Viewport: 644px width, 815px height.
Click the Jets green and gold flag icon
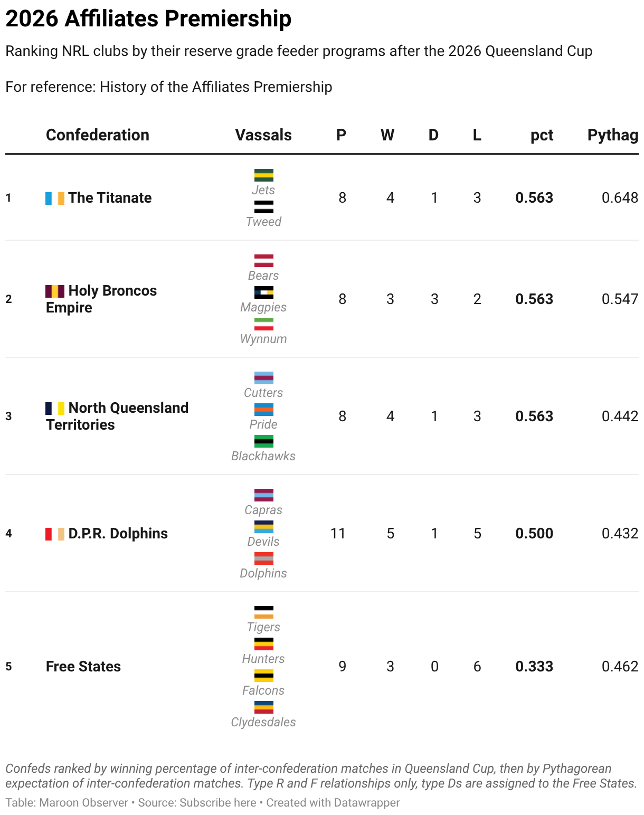(x=263, y=175)
